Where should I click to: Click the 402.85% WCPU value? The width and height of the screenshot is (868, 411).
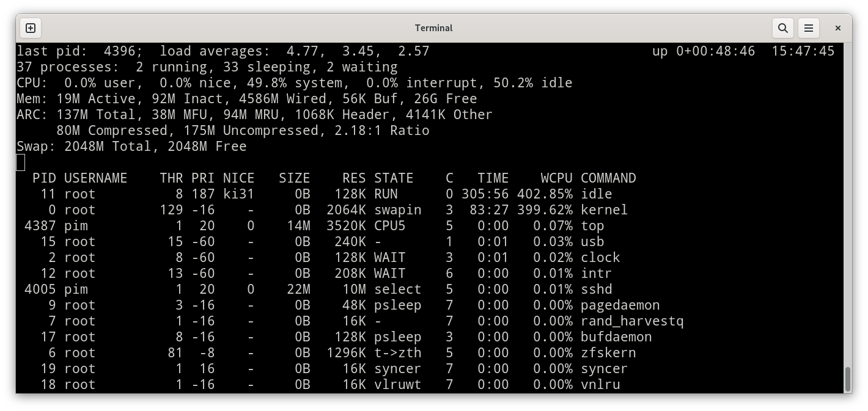(545, 194)
